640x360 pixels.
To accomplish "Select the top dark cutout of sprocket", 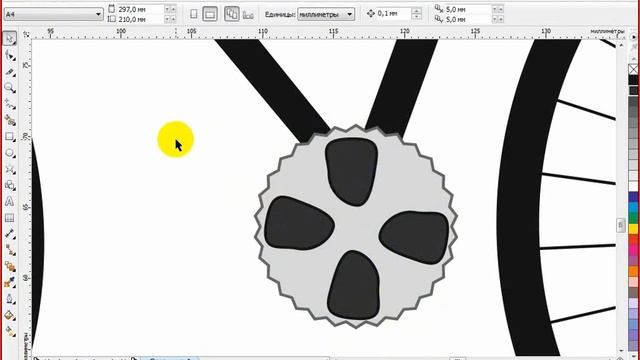I will coord(351,171).
